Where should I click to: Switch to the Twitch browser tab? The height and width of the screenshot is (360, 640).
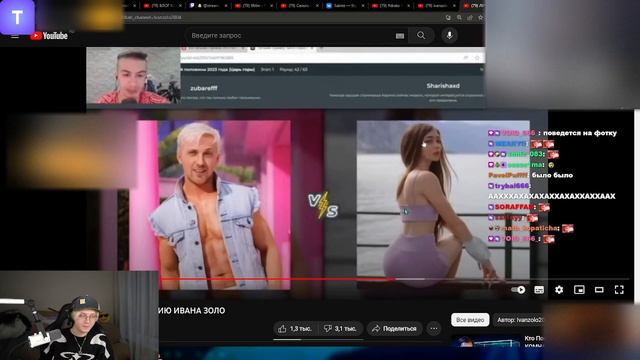click(x=208, y=6)
